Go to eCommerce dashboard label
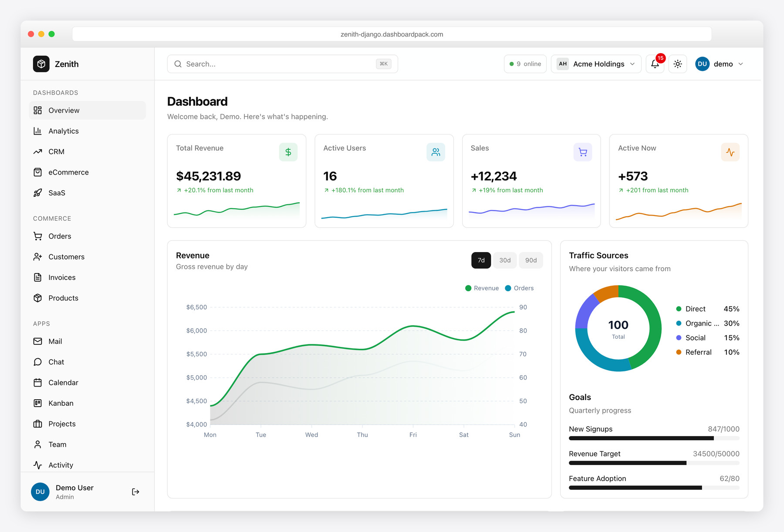The width and height of the screenshot is (784, 532). click(x=68, y=172)
